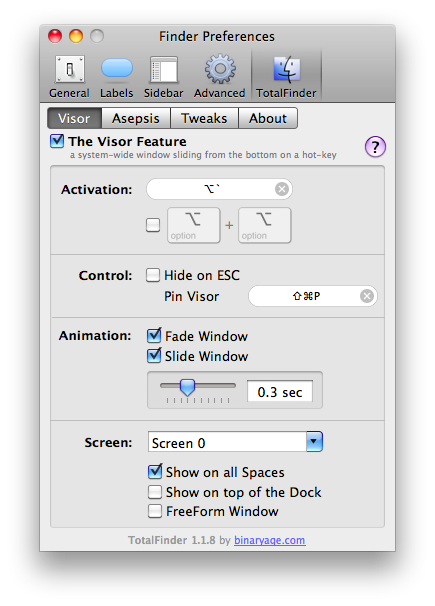This screenshot has height=606, width=435.
Task: Clear the Activation hotkey shortcut
Action: tap(282, 189)
